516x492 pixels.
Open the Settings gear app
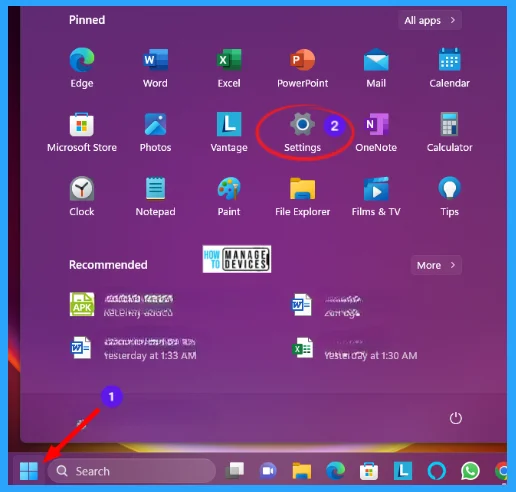click(302, 132)
